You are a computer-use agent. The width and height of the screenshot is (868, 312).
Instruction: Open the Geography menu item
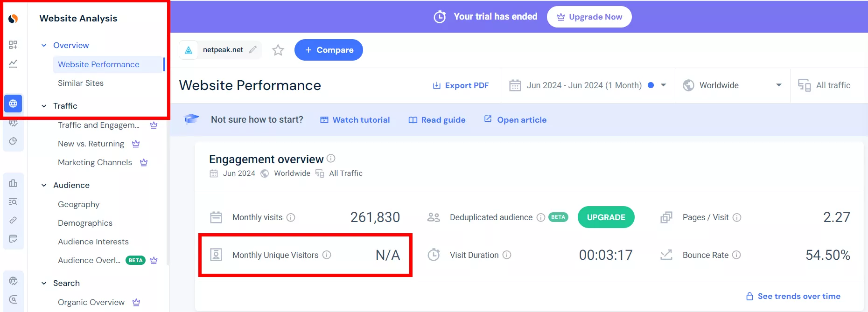pyautogui.click(x=78, y=204)
